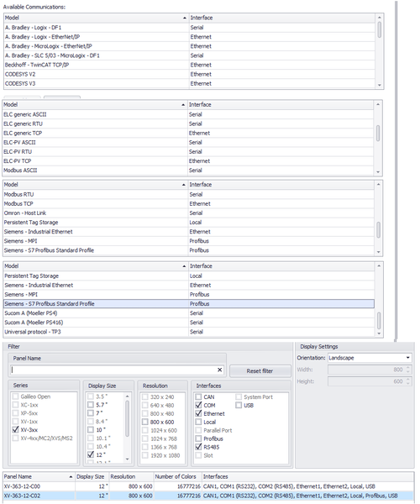Untick the COM interface checkbox

click(x=198, y=406)
